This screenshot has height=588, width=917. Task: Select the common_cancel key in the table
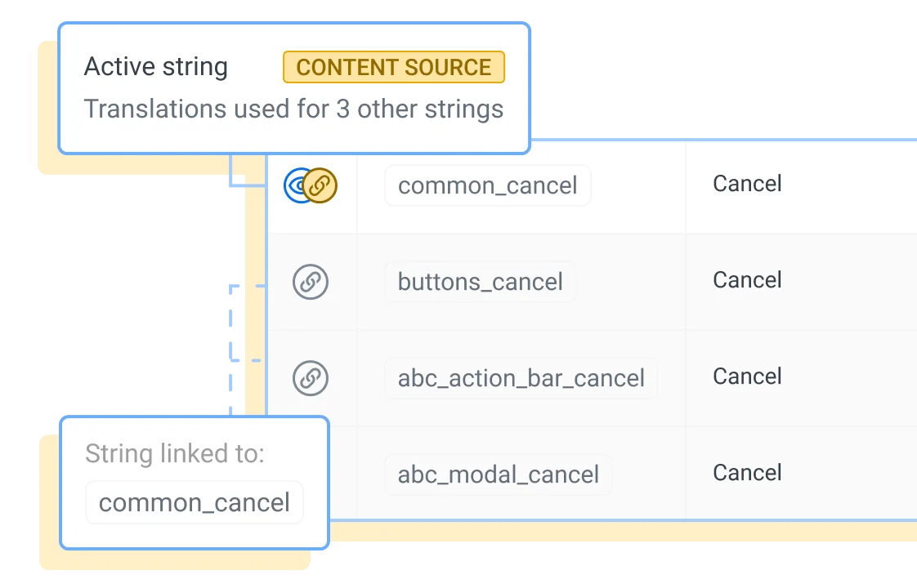tap(487, 186)
